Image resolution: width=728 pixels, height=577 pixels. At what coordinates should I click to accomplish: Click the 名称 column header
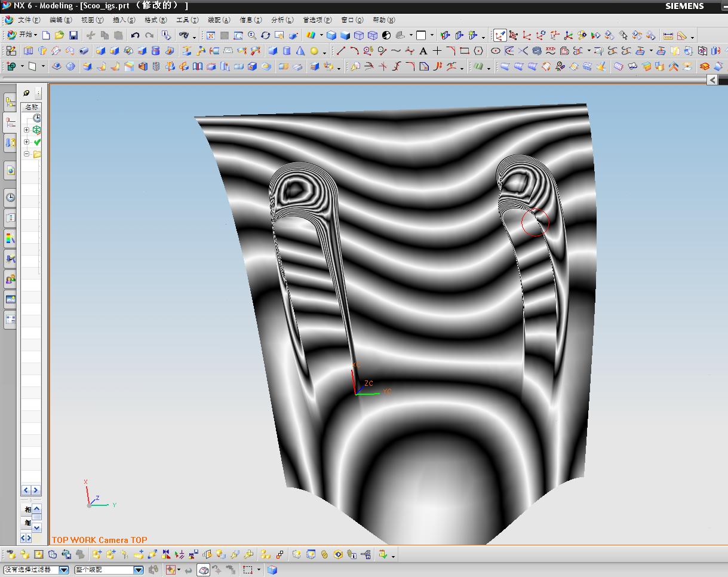31,107
